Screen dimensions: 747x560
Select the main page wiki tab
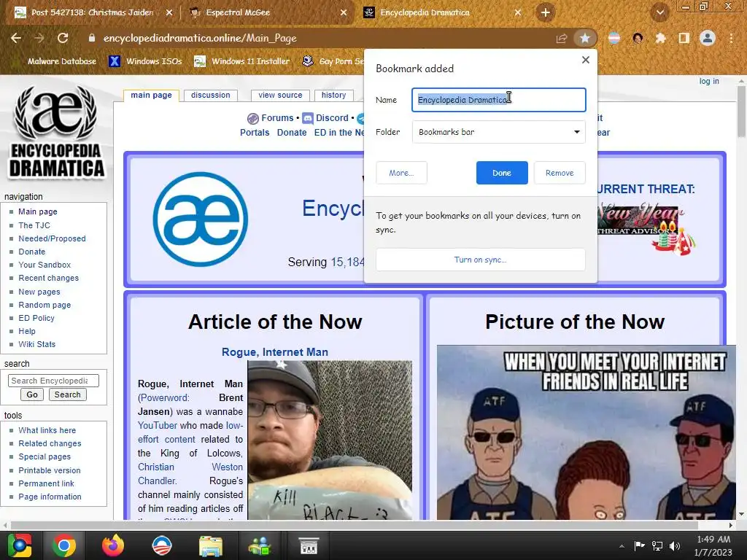(x=151, y=96)
